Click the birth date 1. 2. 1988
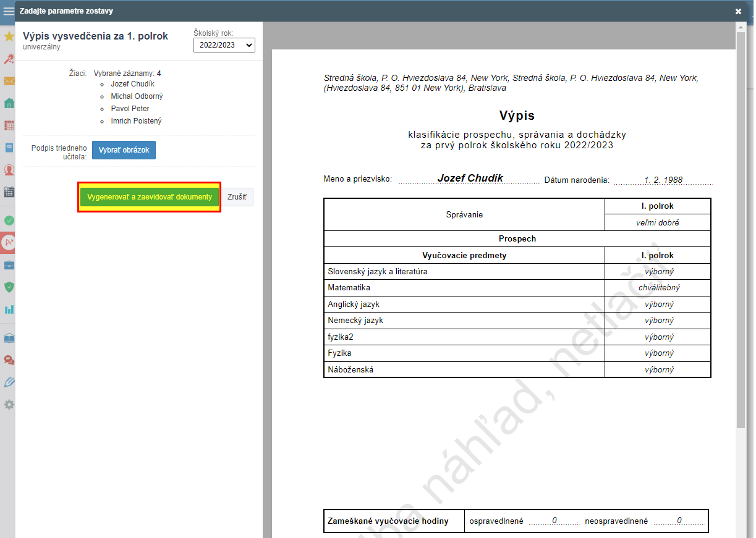Viewport: 756px width, 538px height. pos(663,180)
